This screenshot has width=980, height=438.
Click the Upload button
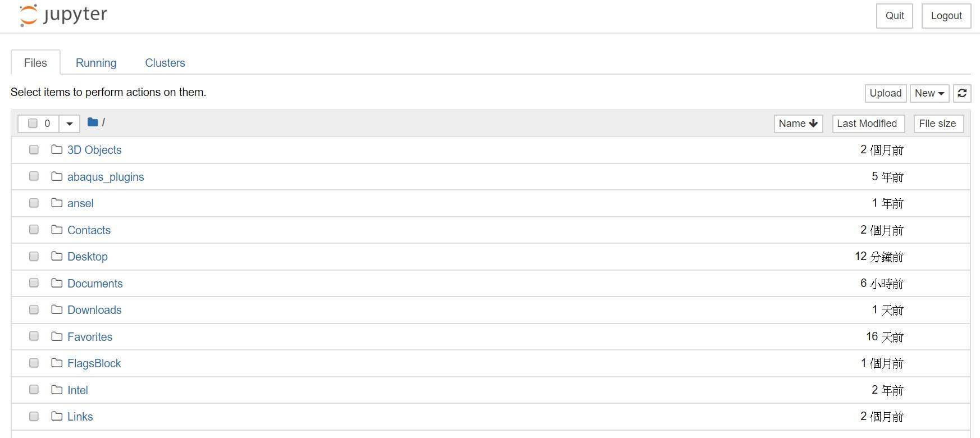(886, 93)
